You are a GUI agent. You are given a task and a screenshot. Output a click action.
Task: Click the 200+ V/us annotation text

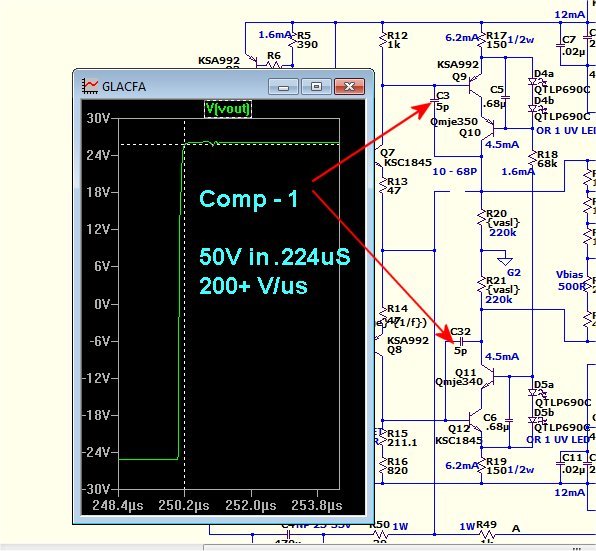[x=253, y=286]
